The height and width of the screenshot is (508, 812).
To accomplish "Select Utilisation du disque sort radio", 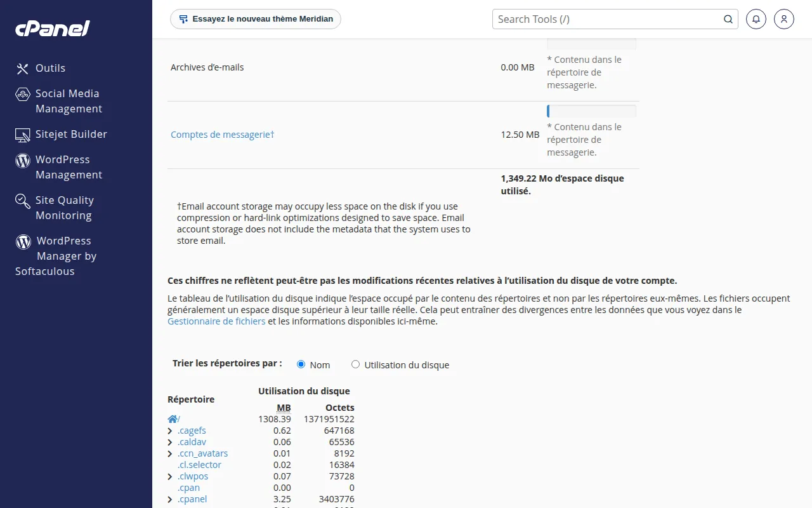I will (x=355, y=364).
